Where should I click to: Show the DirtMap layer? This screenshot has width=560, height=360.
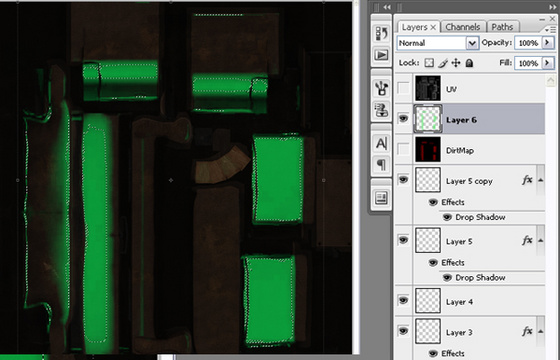(x=403, y=149)
